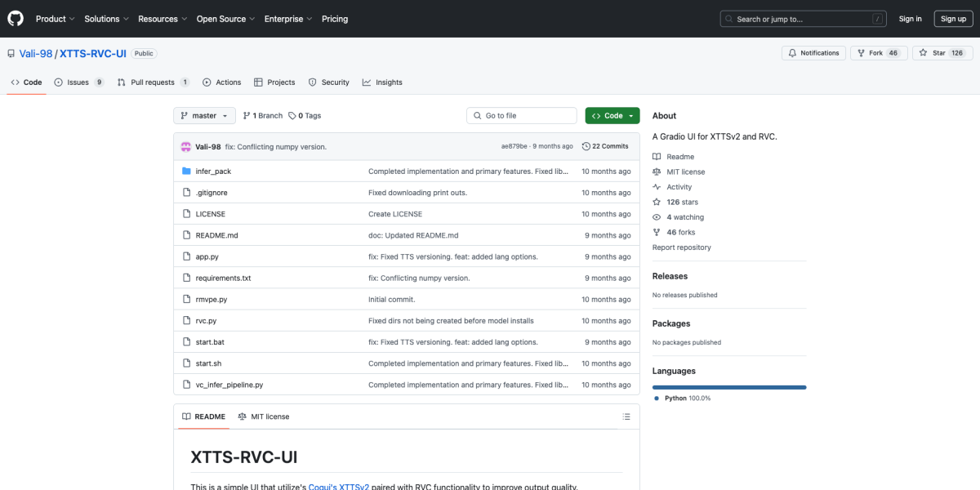Follow the Coqui's XTTSv2 link
Image resolution: width=980 pixels, height=490 pixels.
coord(339,486)
